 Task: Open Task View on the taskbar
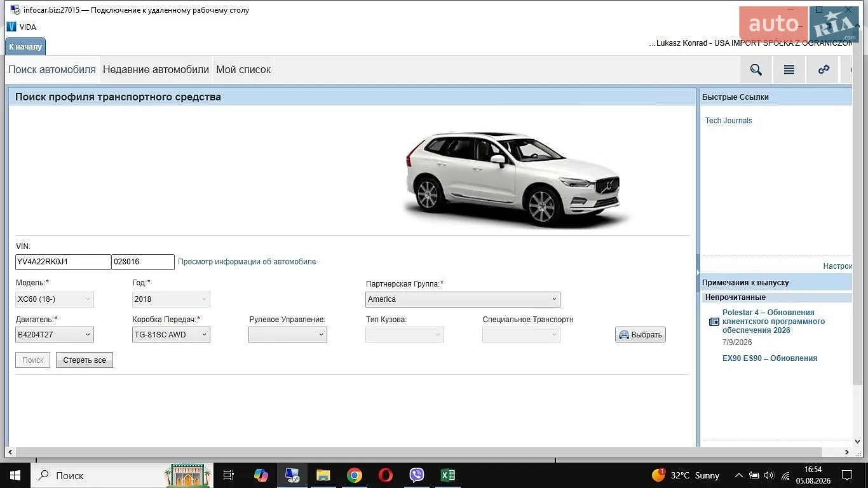[229, 475]
